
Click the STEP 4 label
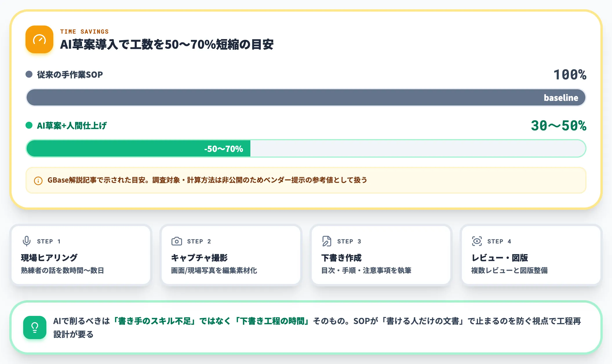[x=499, y=241]
